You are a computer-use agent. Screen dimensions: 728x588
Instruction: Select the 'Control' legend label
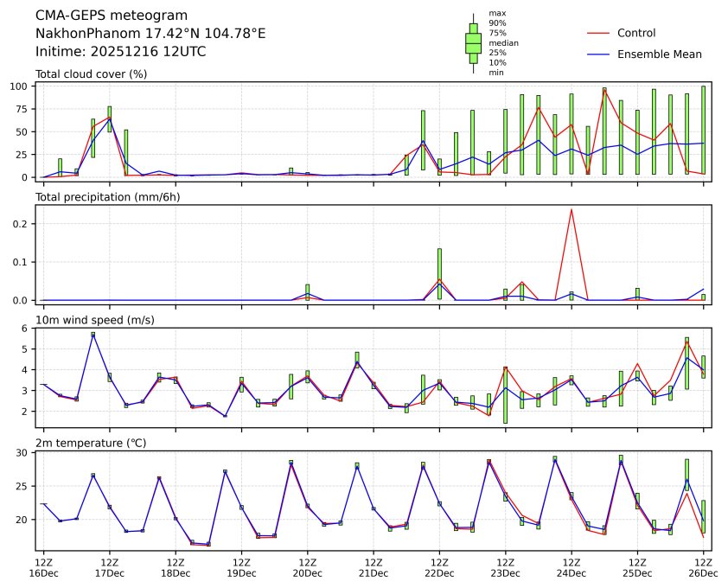pyautogui.click(x=635, y=33)
